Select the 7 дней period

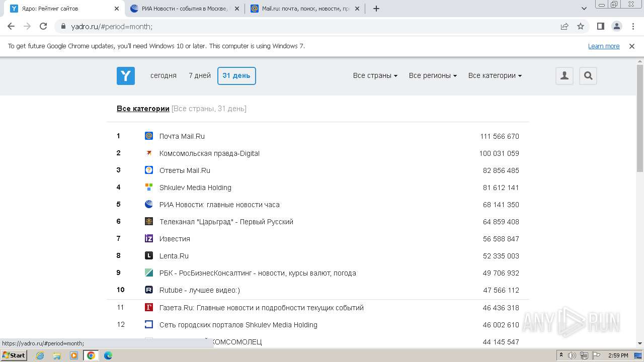(200, 76)
